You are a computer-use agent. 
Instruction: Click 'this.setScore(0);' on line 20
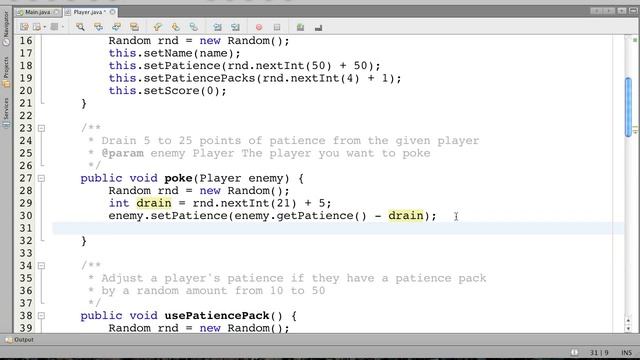click(167, 91)
